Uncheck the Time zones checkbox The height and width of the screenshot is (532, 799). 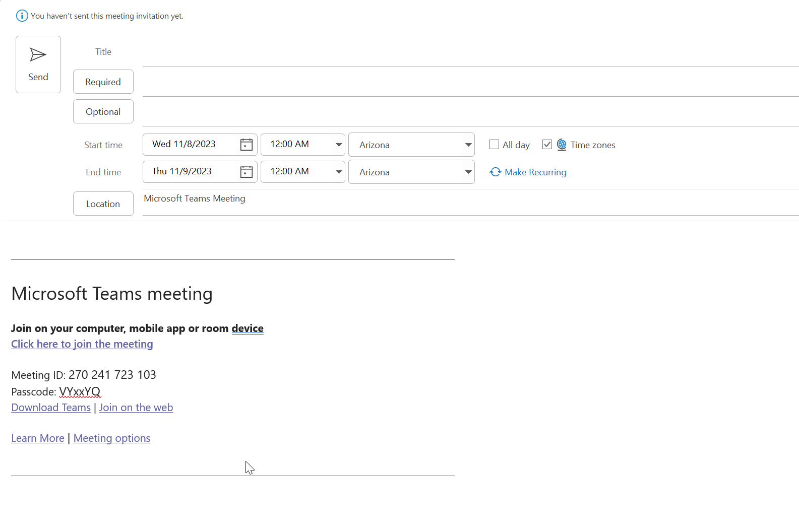tap(547, 145)
